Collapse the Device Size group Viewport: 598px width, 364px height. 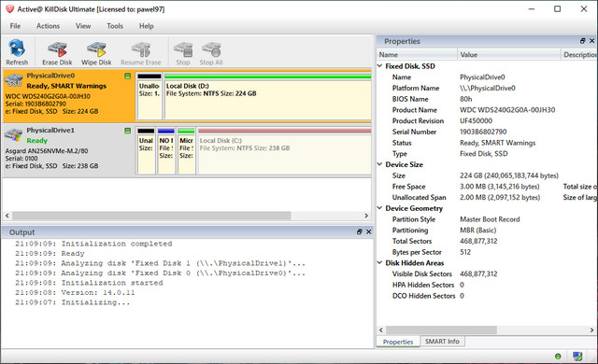(x=380, y=164)
